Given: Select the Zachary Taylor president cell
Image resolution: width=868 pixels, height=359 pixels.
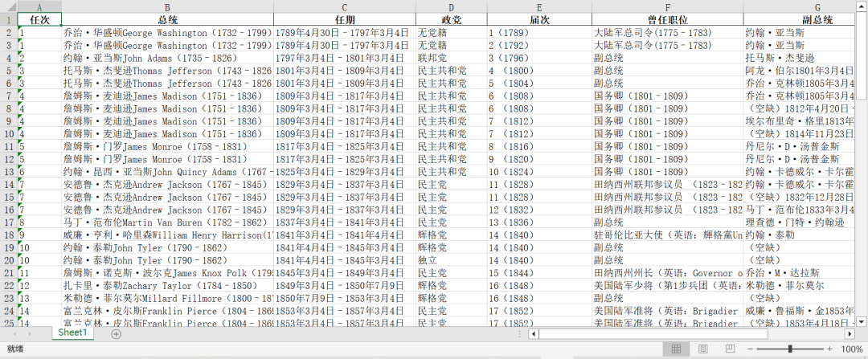Looking at the screenshot, I should click(x=167, y=286).
